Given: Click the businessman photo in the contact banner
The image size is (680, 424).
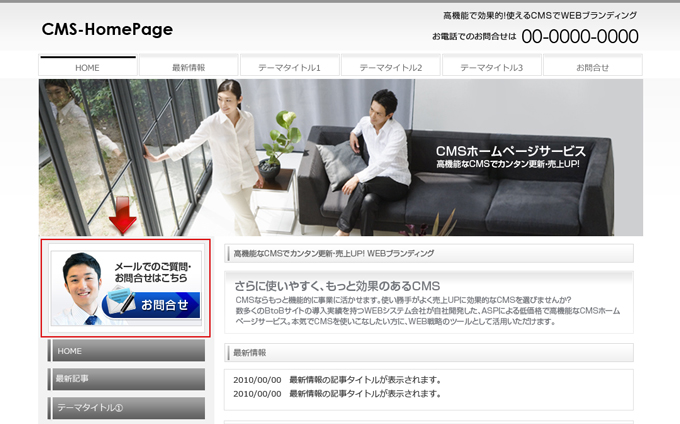Looking at the screenshot, I should 81,289.
